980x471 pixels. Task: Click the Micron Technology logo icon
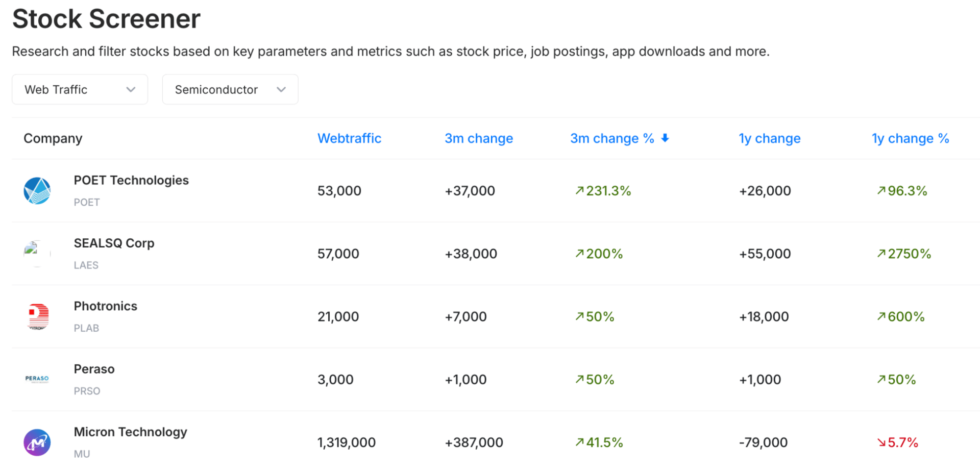[x=37, y=442]
